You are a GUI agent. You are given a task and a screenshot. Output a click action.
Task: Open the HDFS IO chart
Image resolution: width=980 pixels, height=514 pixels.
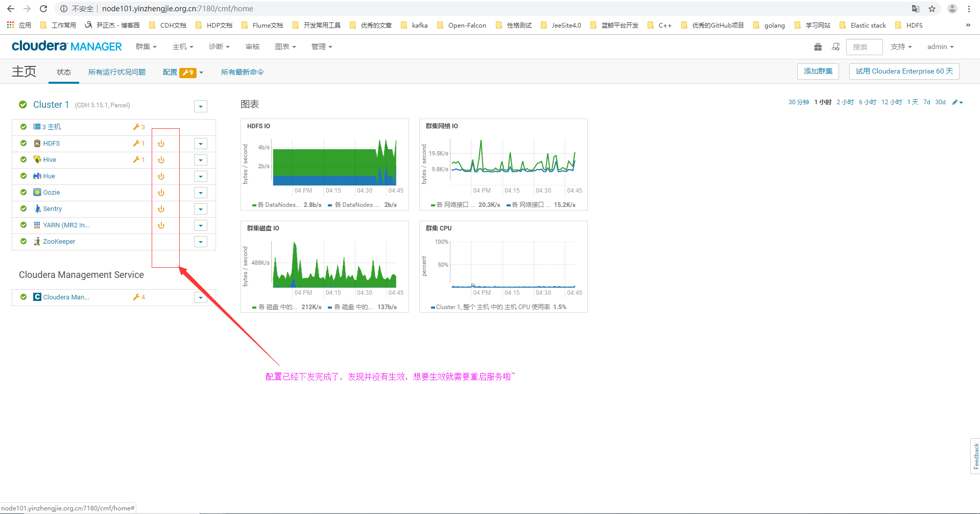tap(325, 165)
